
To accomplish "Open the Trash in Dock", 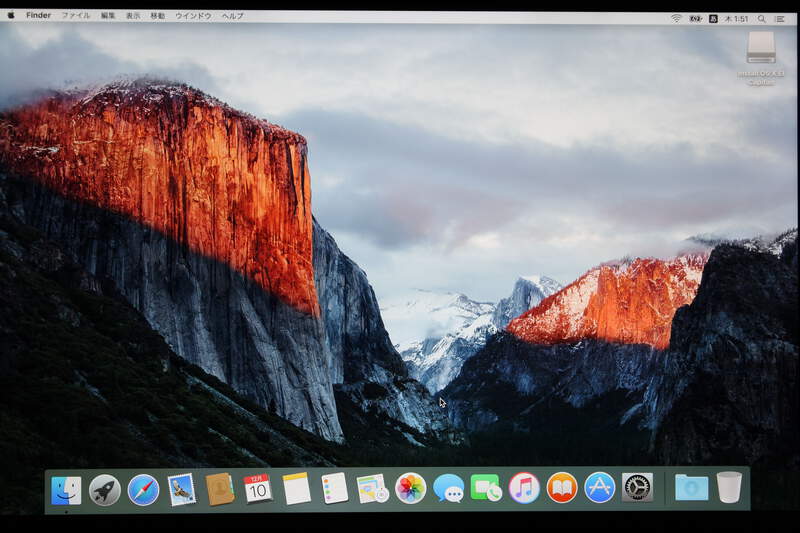I will coord(729,488).
